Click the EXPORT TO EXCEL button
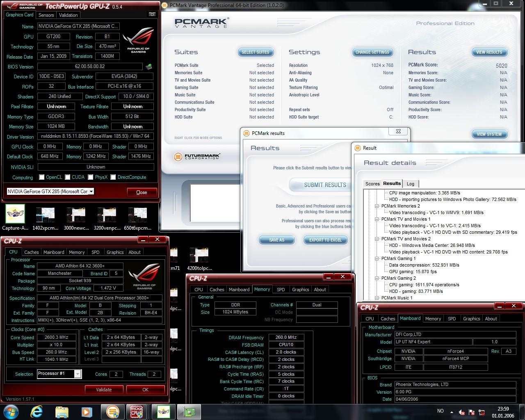 point(325,240)
